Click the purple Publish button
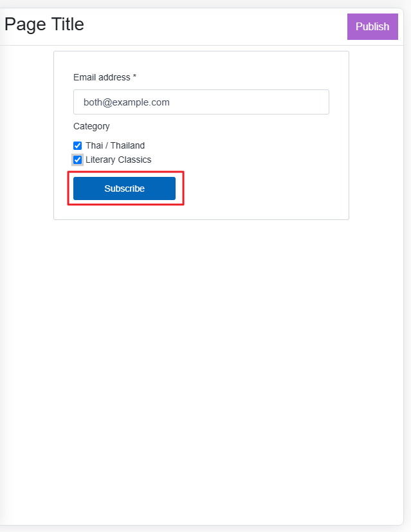The height and width of the screenshot is (532, 411). pyautogui.click(x=372, y=26)
